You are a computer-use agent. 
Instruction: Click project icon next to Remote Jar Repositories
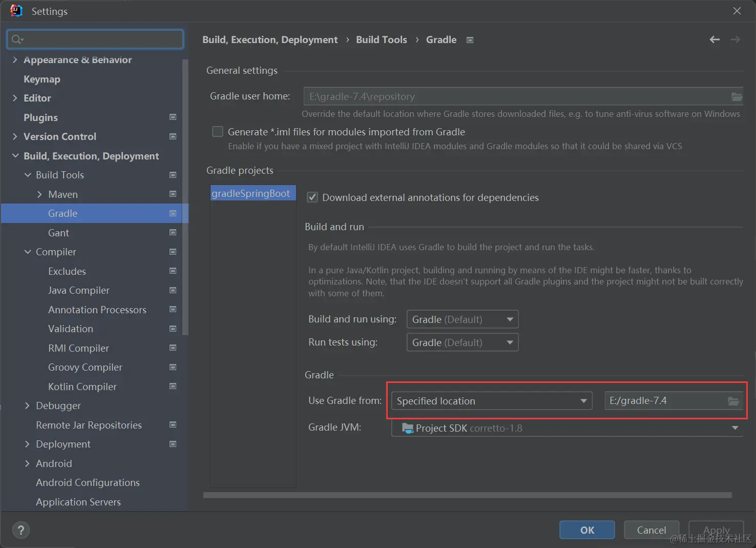[173, 425]
